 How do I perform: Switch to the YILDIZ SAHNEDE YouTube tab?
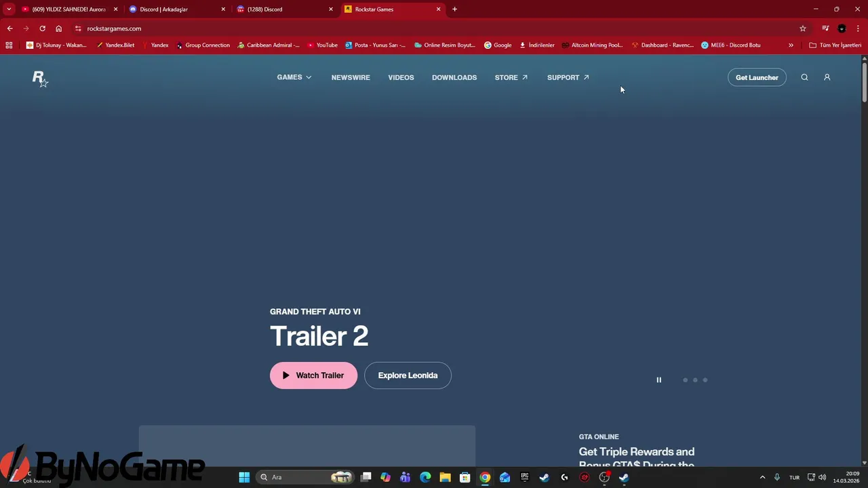click(69, 9)
